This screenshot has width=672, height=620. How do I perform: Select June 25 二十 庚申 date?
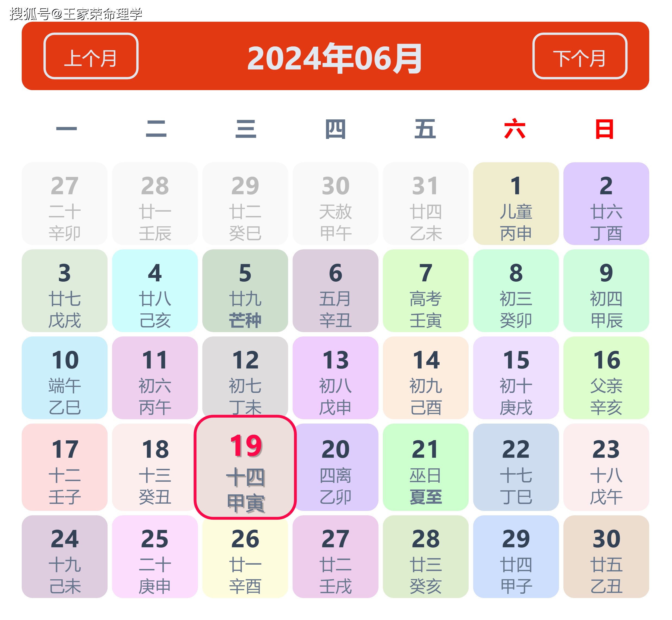pos(155,557)
